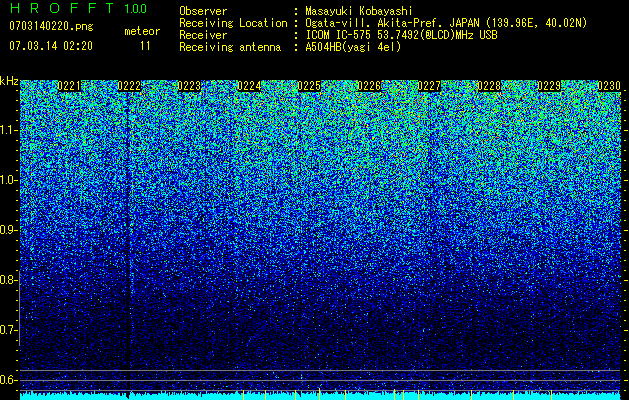Click the 0.6 frequency axis label
This screenshot has width=629, height=400.
point(8,380)
